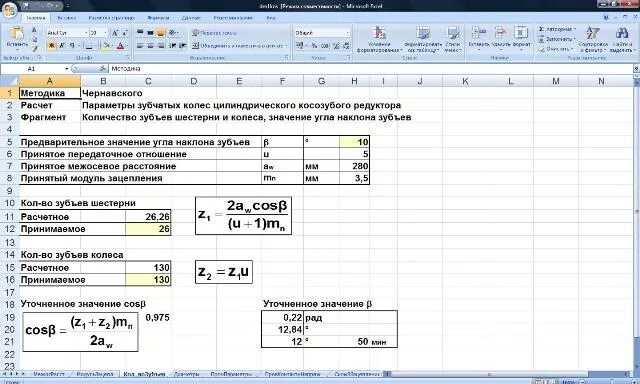640x384 pixels.
Task: Select column header K
Action: coord(465,81)
